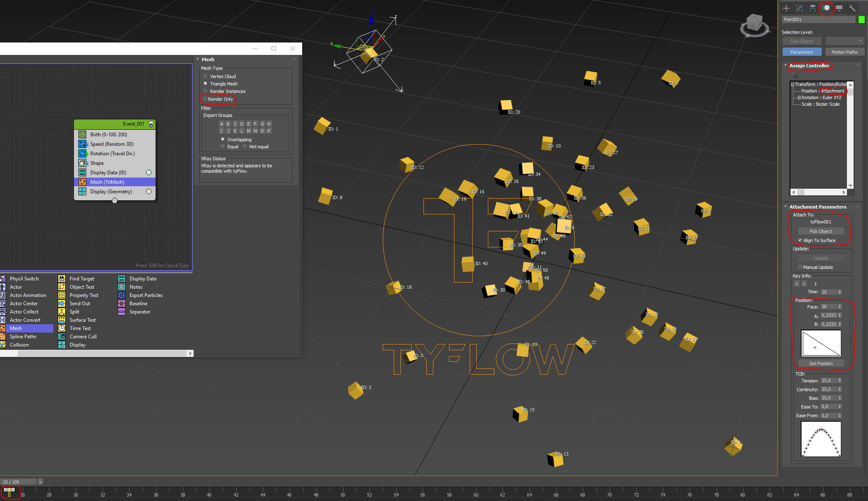The width and height of the screenshot is (868, 501).
Task: Open the Utilities wrench panel tab
Action: click(x=852, y=8)
